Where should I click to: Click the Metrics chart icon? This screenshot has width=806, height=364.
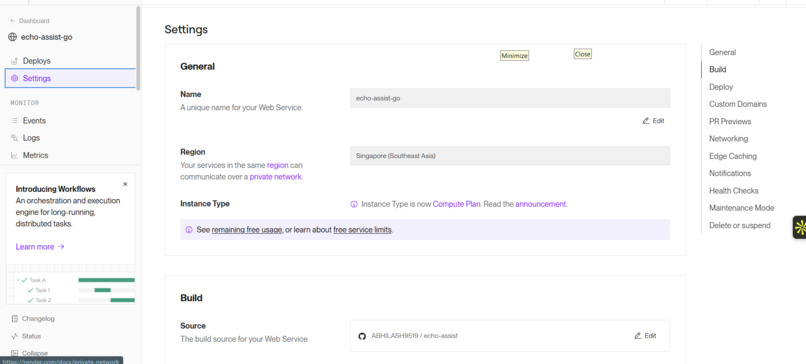pyautogui.click(x=14, y=155)
